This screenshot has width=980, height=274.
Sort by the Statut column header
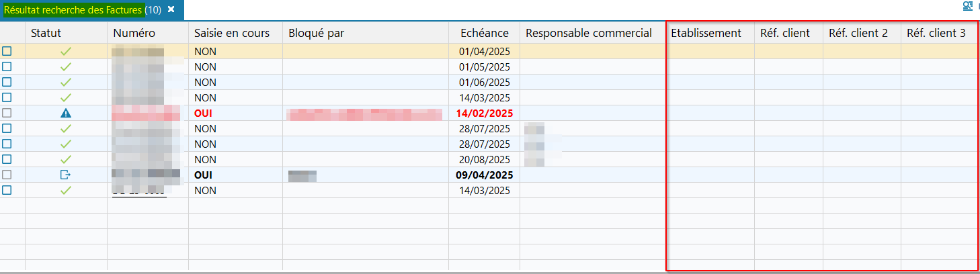46,33
